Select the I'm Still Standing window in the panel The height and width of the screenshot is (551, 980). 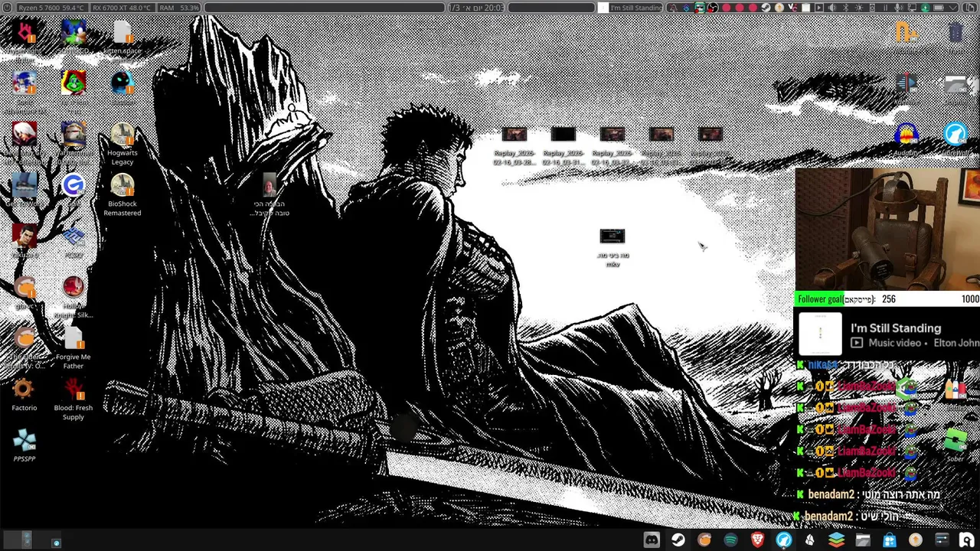pyautogui.click(x=630, y=8)
